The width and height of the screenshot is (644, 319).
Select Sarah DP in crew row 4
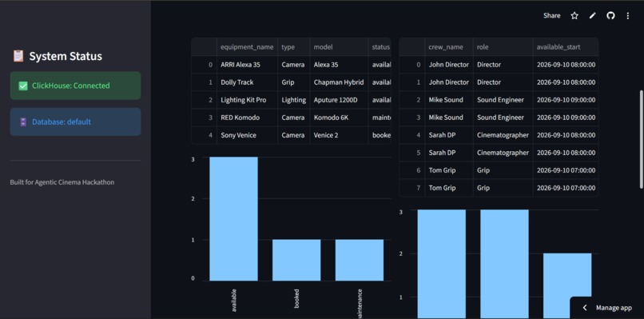tap(448, 135)
